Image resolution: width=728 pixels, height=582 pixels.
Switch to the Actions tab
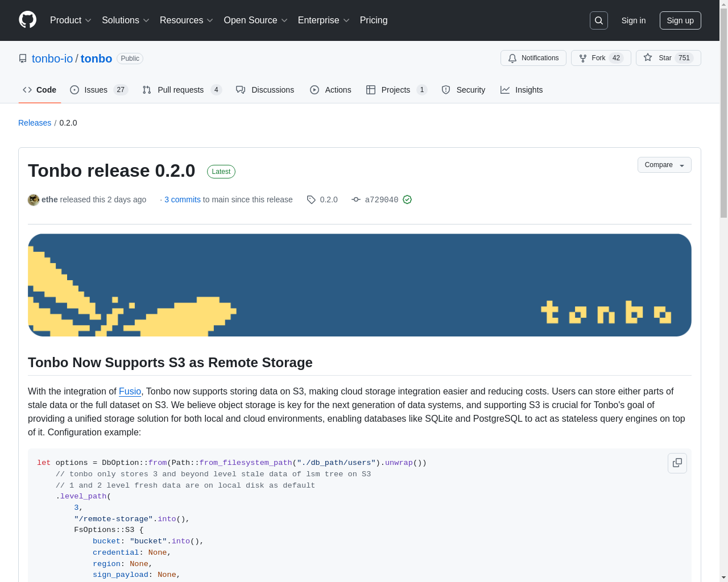(x=330, y=90)
